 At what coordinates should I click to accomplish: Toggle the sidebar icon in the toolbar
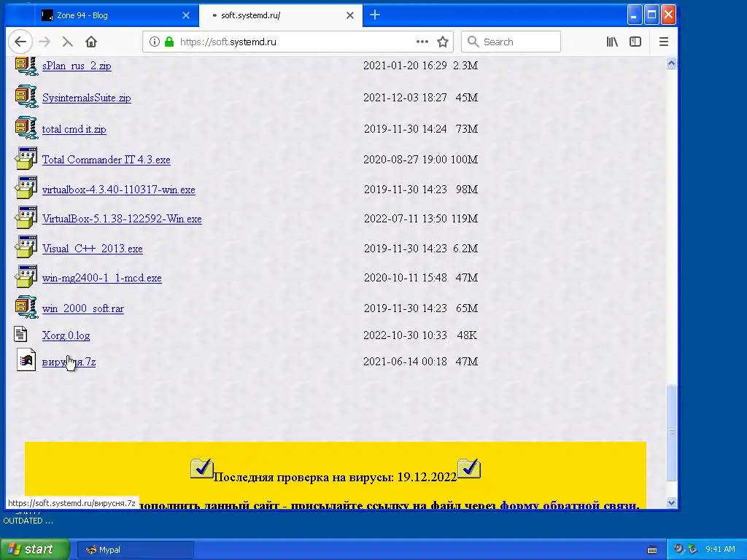click(635, 42)
